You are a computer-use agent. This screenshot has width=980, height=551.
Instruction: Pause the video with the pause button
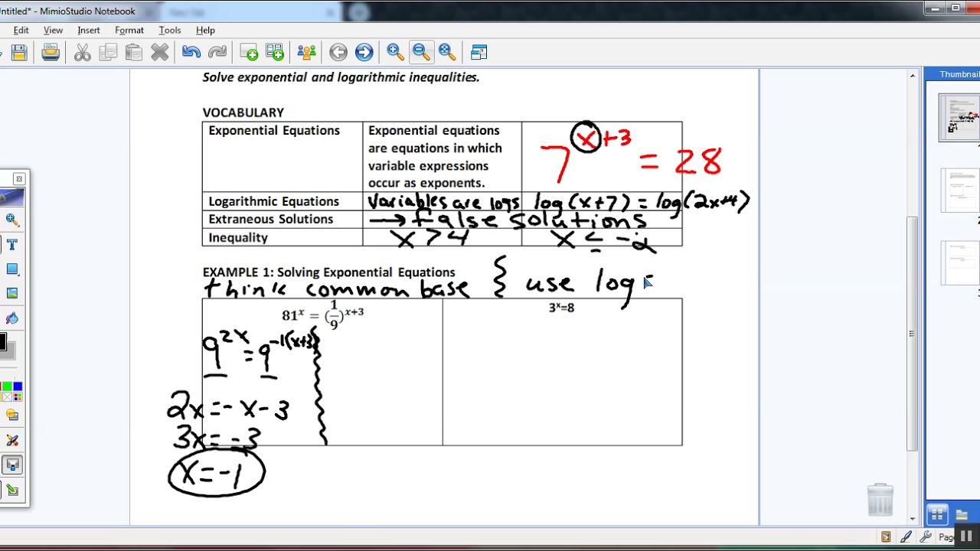[x=966, y=536]
